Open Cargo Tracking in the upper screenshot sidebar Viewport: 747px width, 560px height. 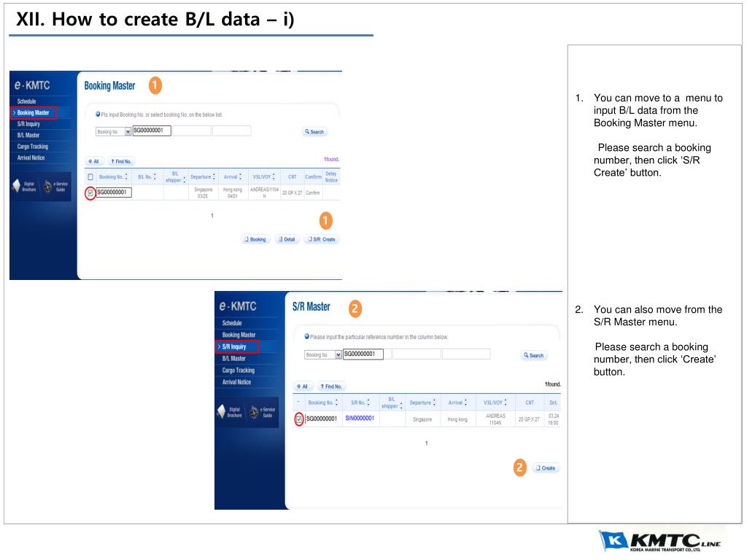32,147
